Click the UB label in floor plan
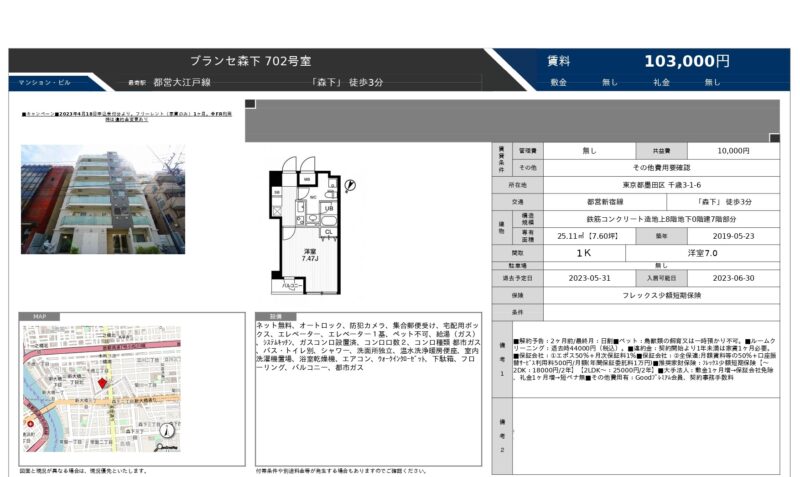The height and width of the screenshot is (477, 800). pyautogui.click(x=329, y=209)
